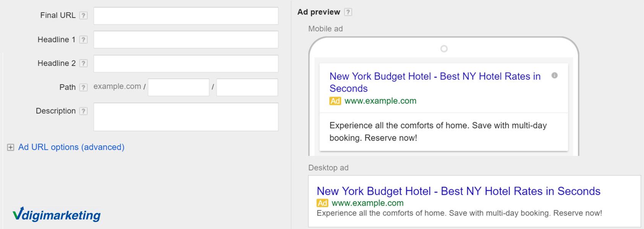Open the Final URL help icon
This screenshot has height=229, width=644.
coord(84,15)
